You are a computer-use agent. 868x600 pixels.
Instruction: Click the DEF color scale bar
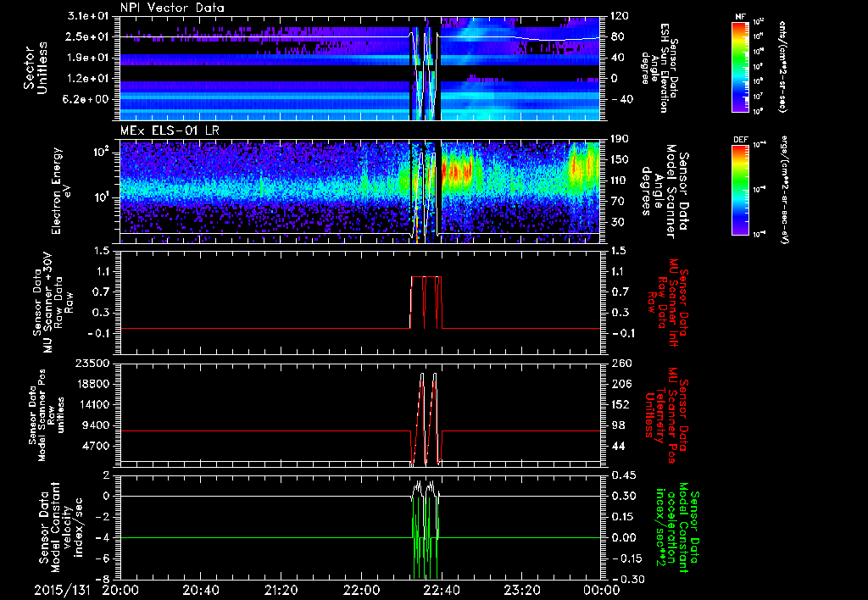click(x=740, y=189)
